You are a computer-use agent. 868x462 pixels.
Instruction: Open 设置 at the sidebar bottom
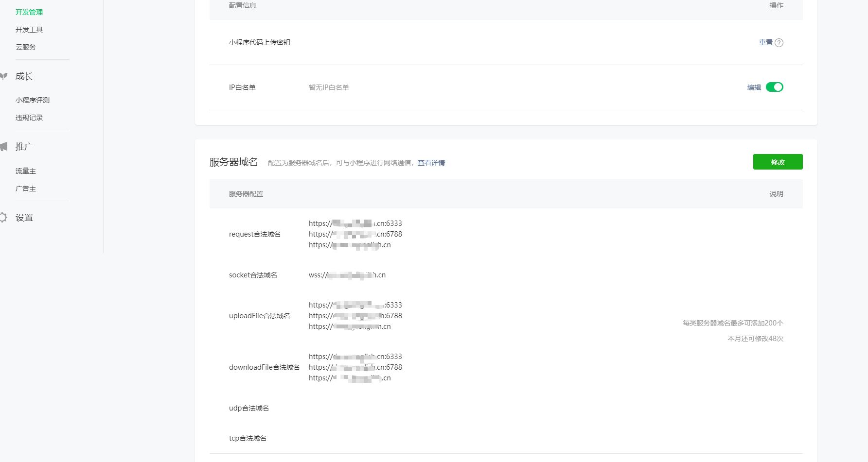(x=24, y=217)
